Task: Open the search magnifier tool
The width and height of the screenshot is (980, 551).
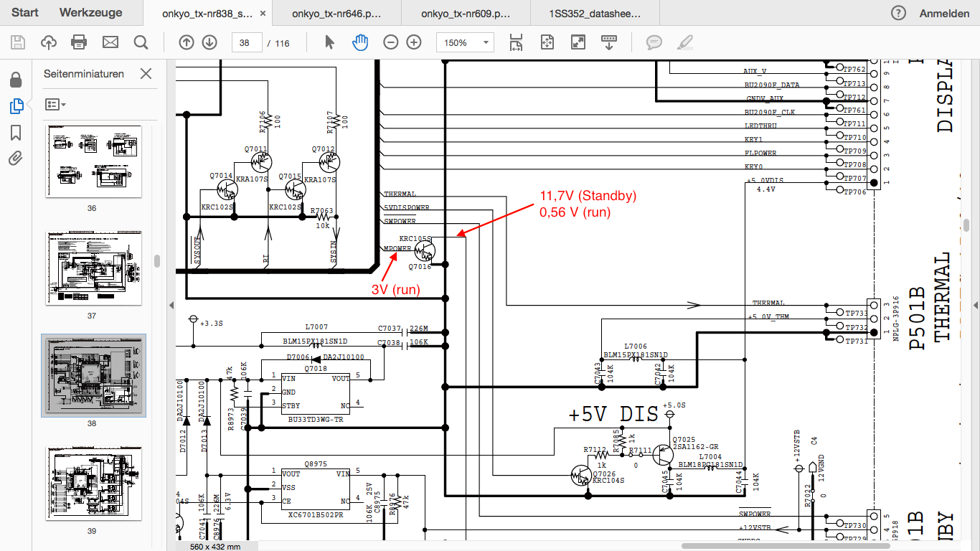Action: tap(141, 42)
